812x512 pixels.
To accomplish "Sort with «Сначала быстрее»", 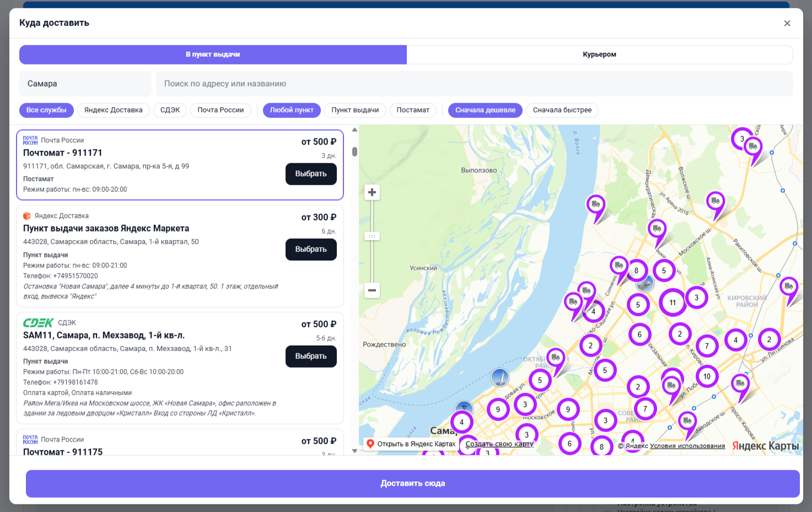I will click(562, 110).
